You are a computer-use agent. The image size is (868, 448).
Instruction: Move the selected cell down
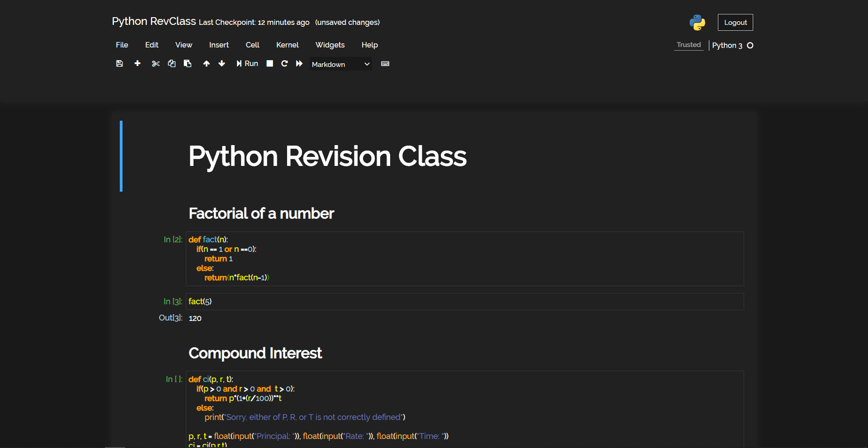[222, 64]
